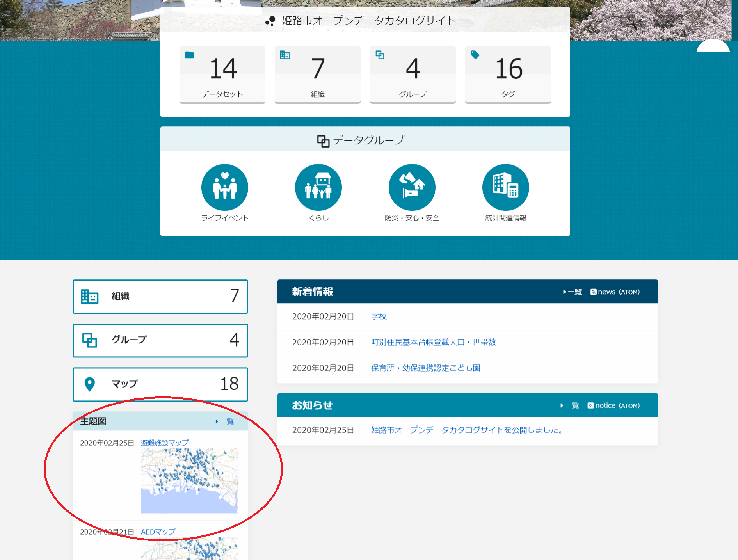
Task: Click the マップ sidebar button showing 18
Action: [160, 384]
